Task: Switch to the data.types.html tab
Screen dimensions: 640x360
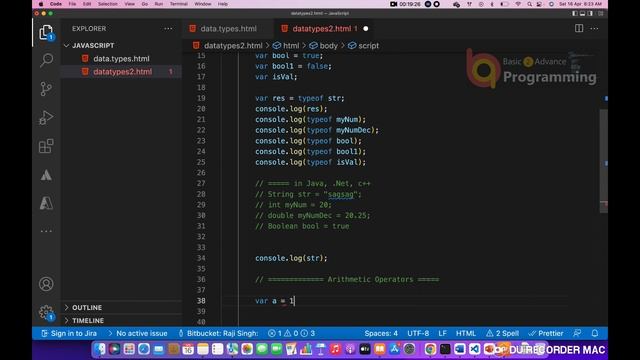Action: pyautogui.click(x=228, y=29)
